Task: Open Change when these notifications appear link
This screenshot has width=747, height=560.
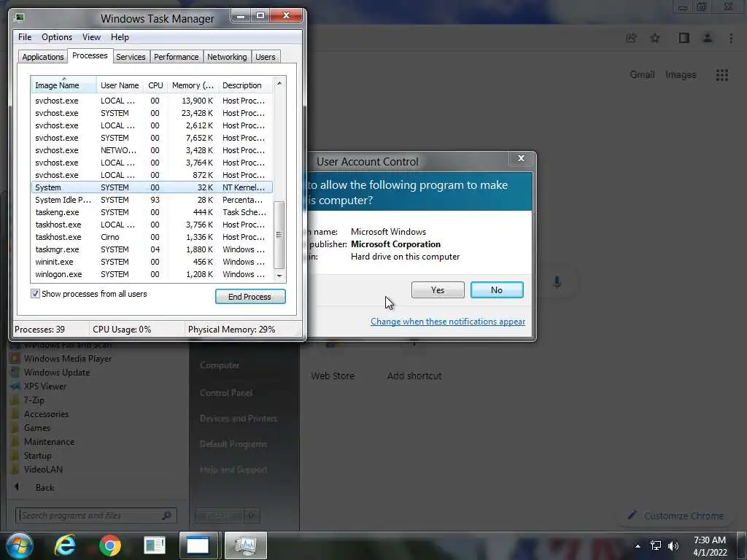Action: [x=448, y=322]
